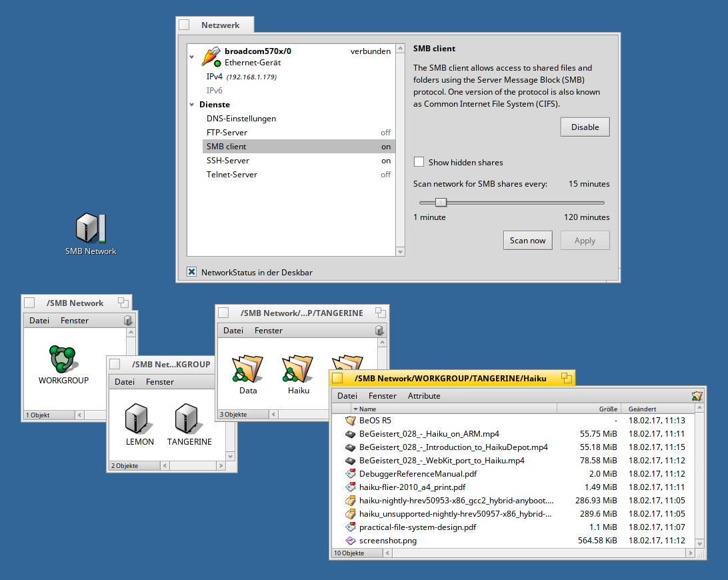
Task: Collapse the Dienste section
Action: (x=192, y=105)
